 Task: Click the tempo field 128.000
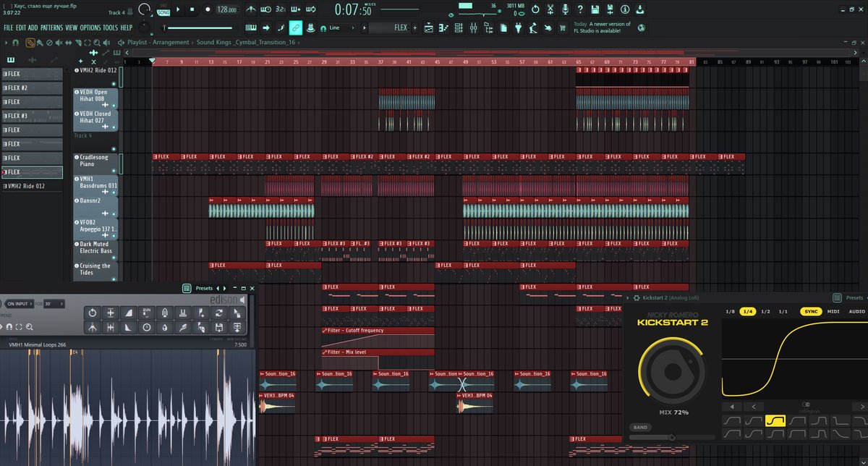pos(226,10)
